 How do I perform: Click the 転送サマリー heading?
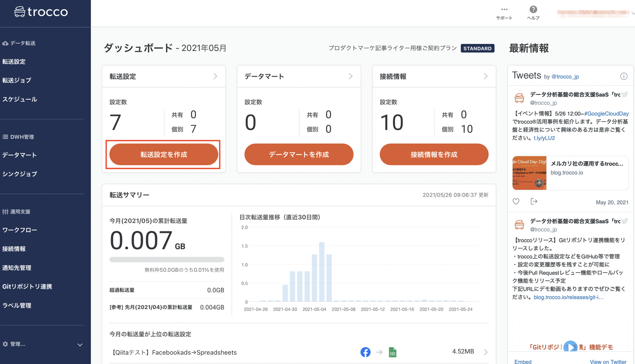129,195
